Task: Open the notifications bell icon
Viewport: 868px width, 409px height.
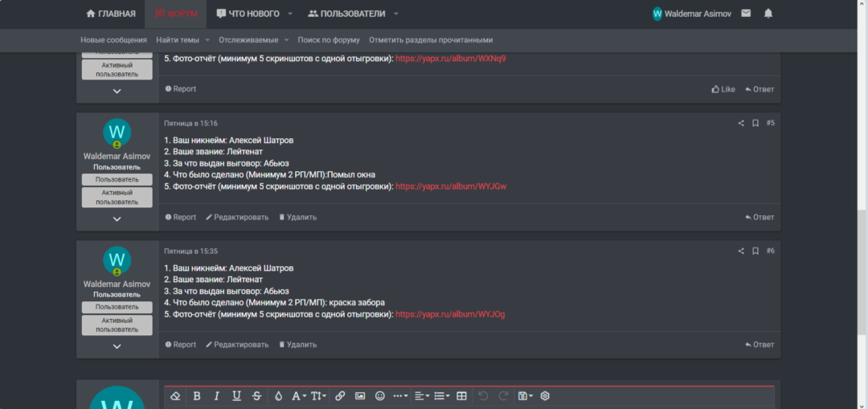Action: pyautogui.click(x=768, y=14)
